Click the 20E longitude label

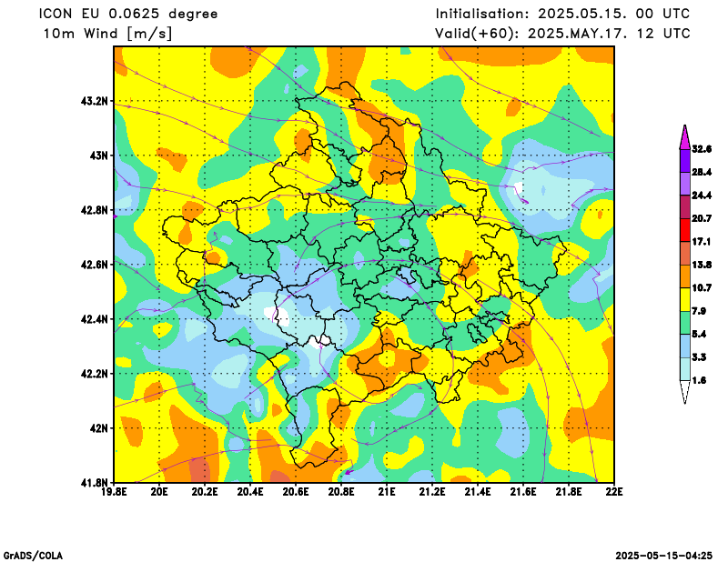coord(159,492)
